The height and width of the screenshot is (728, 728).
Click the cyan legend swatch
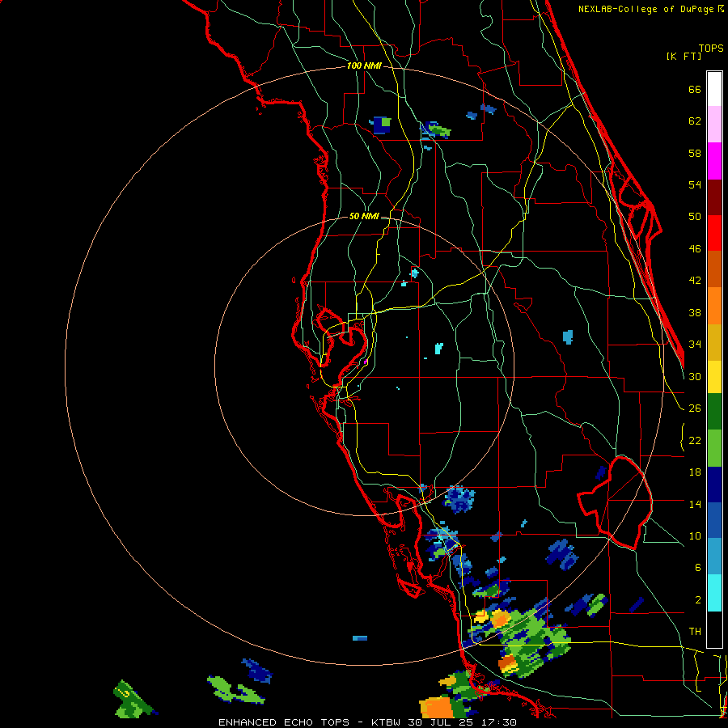pos(714,593)
